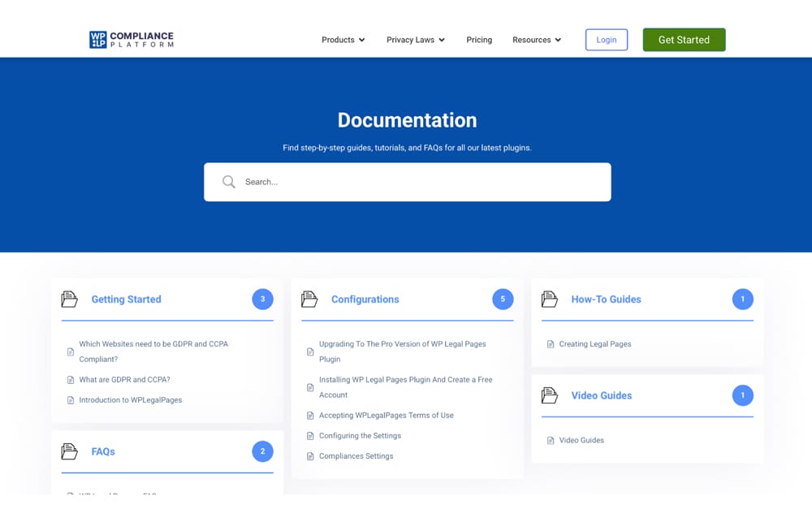This screenshot has height=509, width=812.
Task: Expand the Privacy Laws dropdown
Action: [415, 39]
